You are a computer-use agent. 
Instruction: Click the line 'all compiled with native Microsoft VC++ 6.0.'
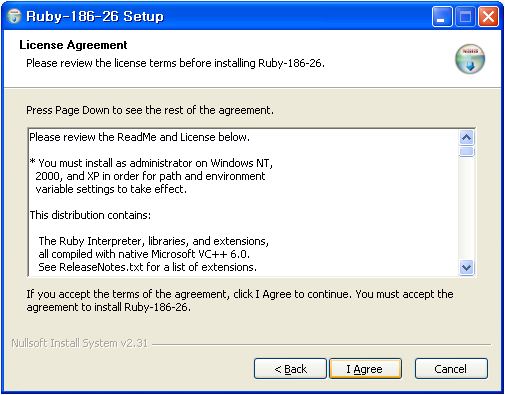144,254
